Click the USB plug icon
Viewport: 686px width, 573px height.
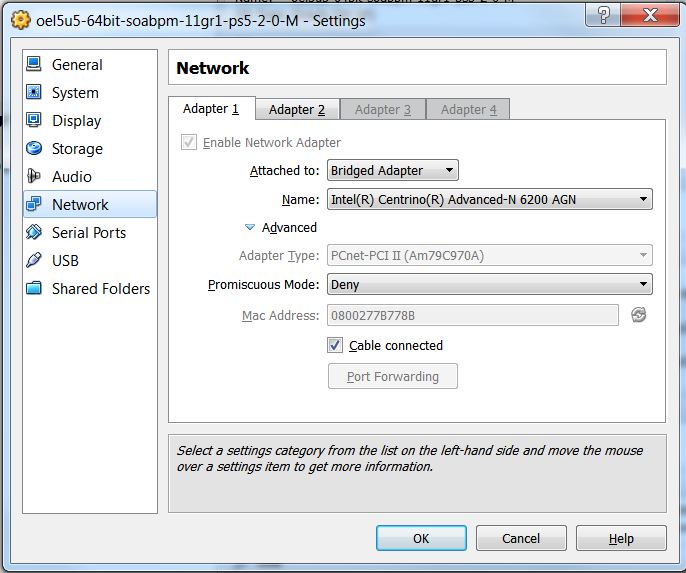click(x=34, y=260)
